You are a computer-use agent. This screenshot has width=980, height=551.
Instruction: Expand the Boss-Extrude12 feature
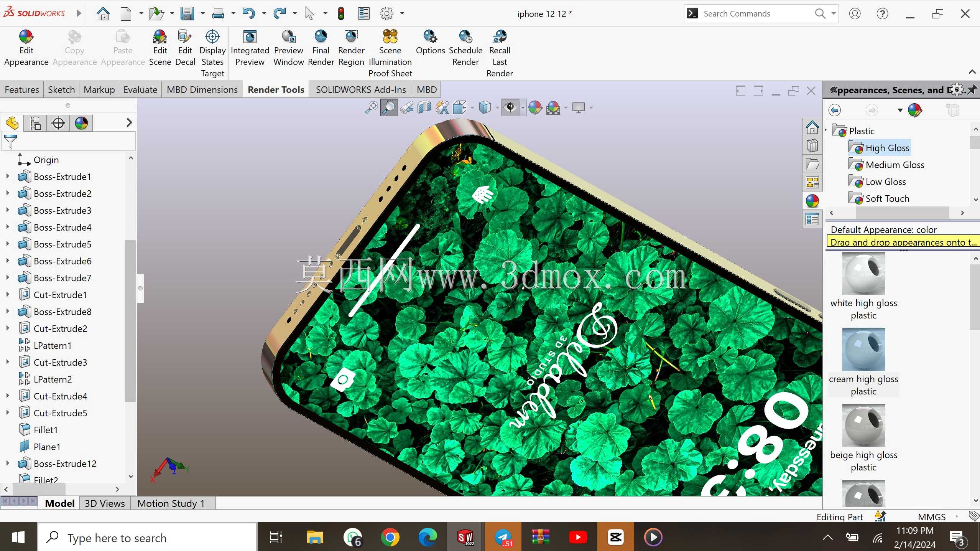point(7,464)
